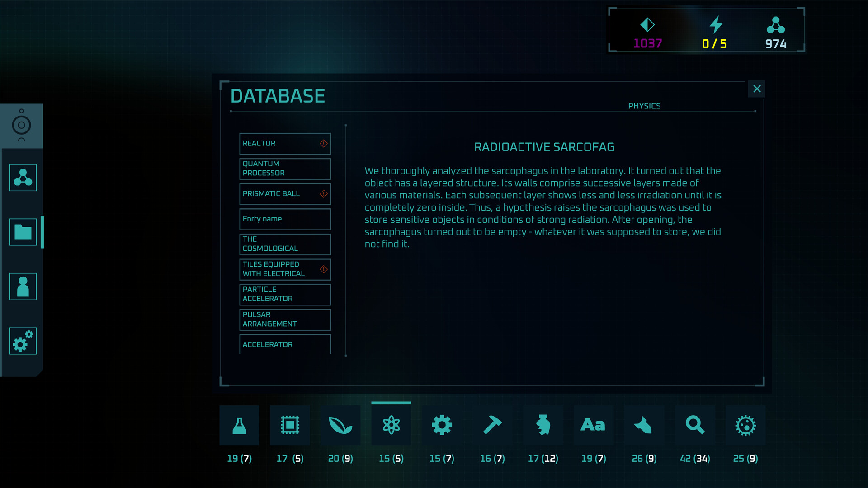This screenshot has height=488, width=868.
Task: Open settings via the sidebar gear icon
Action: pyautogui.click(x=23, y=341)
